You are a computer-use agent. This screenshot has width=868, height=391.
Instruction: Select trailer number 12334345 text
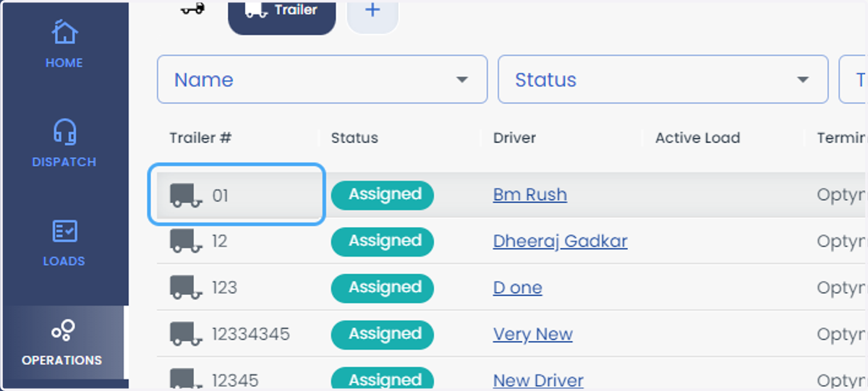pos(250,334)
